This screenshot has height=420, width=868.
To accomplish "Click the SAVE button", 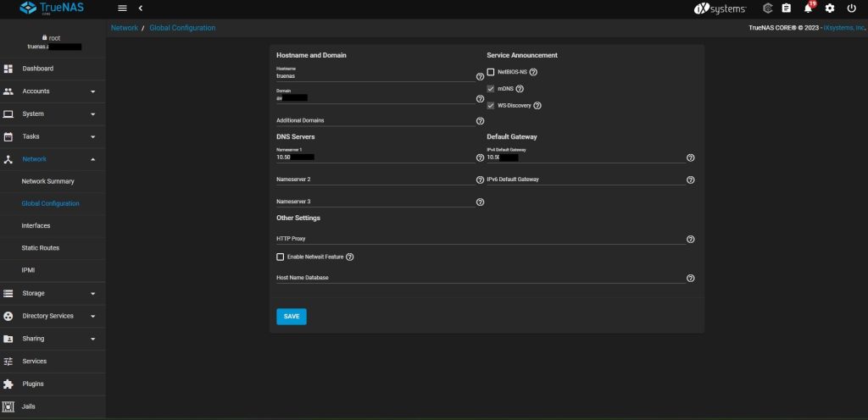I will pos(292,317).
